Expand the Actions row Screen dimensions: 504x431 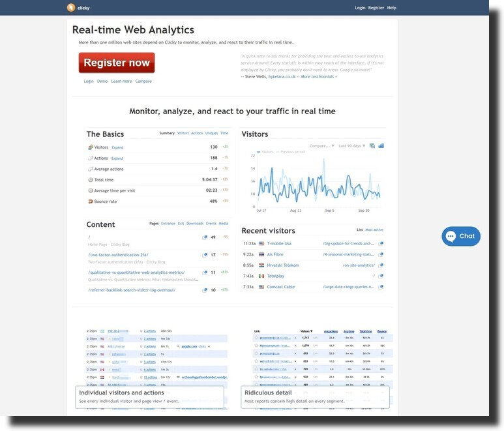point(117,158)
